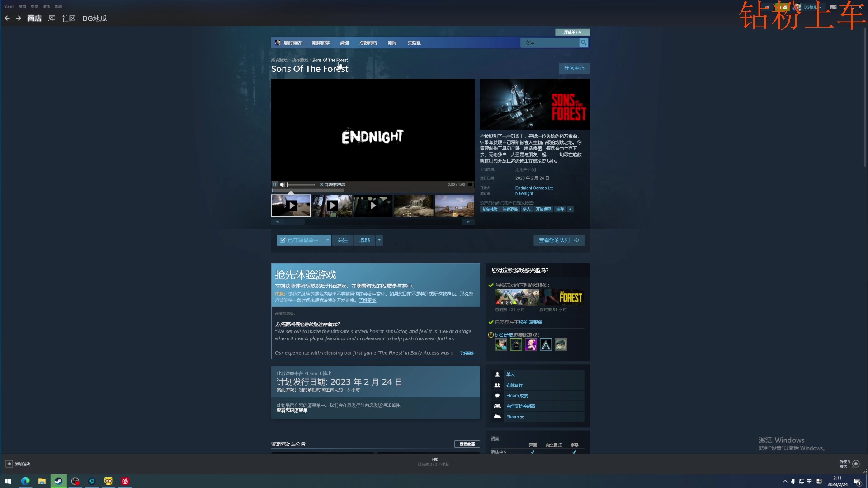Viewport: 868px width, 488px height.
Task: Open Steam 成就 achievements feature
Action: point(538,396)
